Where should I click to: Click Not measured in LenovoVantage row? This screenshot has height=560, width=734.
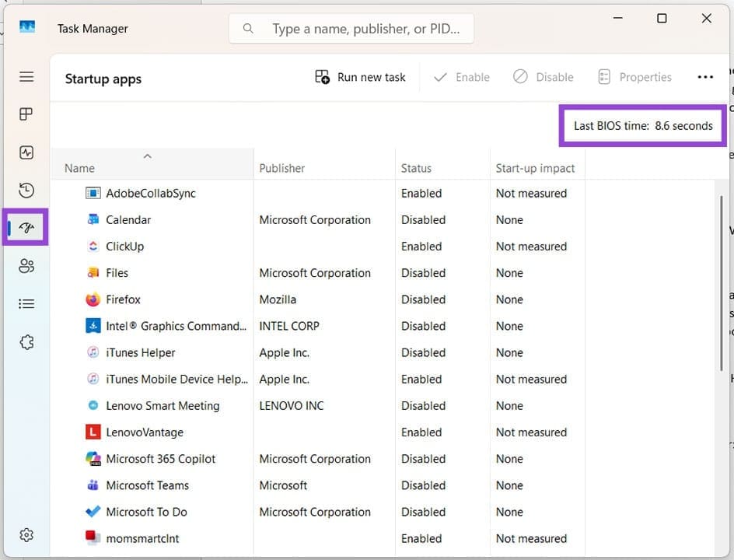click(531, 432)
